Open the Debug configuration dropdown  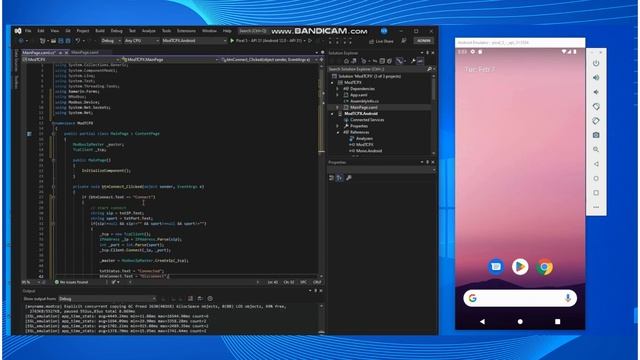pyautogui.click(x=111, y=41)
